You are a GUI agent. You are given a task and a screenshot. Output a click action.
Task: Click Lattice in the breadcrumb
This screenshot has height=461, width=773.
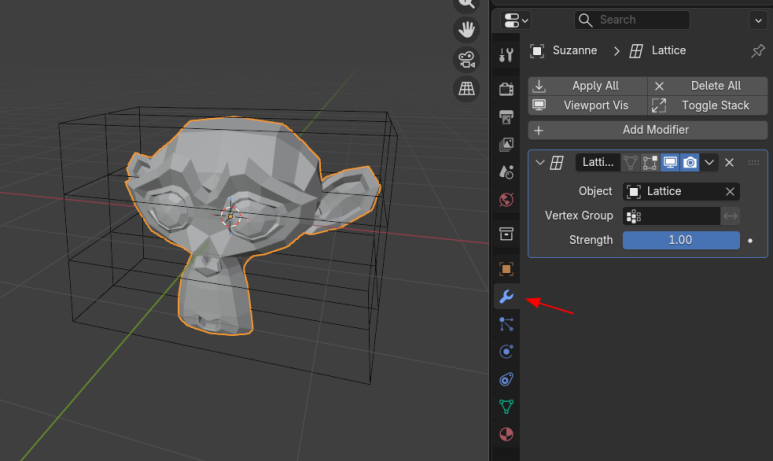[668, 50]
